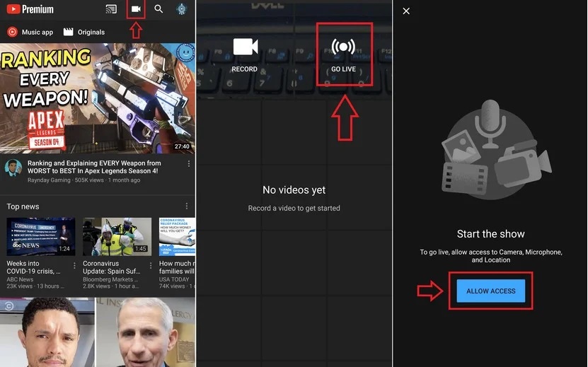
Task: Play the ABC News COVID-19 thumbnail
Action: pos(41,237)
